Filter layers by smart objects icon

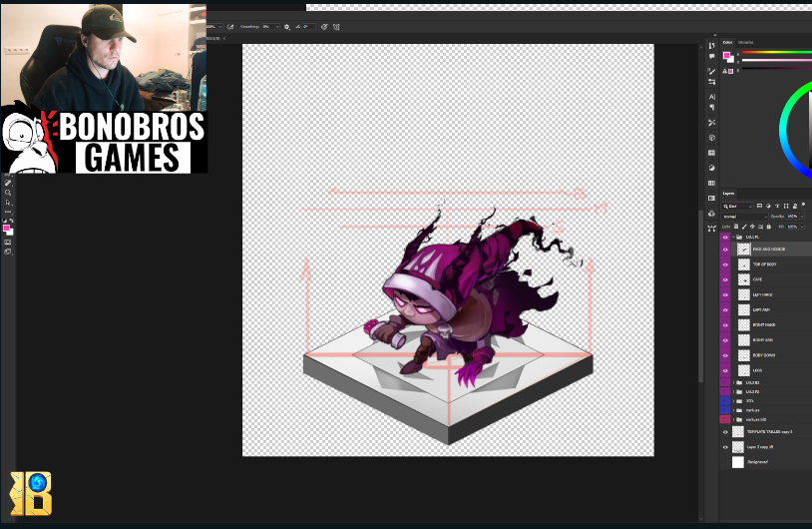tap(795, 206)
